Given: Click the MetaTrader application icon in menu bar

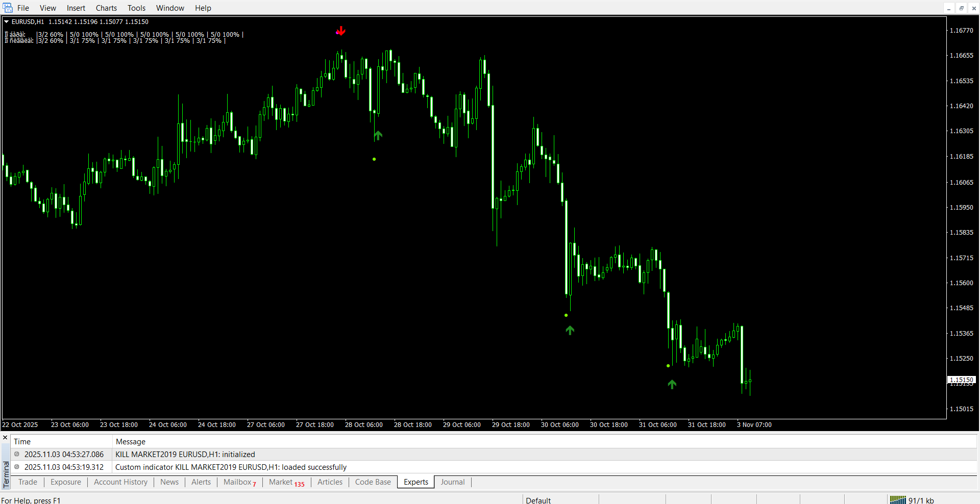Looking at the screenshot, I should click(8, 8).
